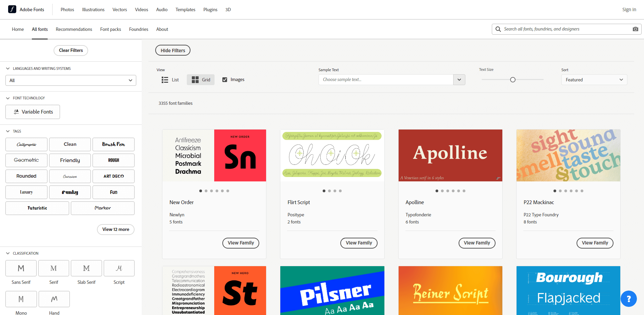The width and height of the screenshot is (644, 315).
Task: Open the blue help question mark button
Action: point(629,299)
